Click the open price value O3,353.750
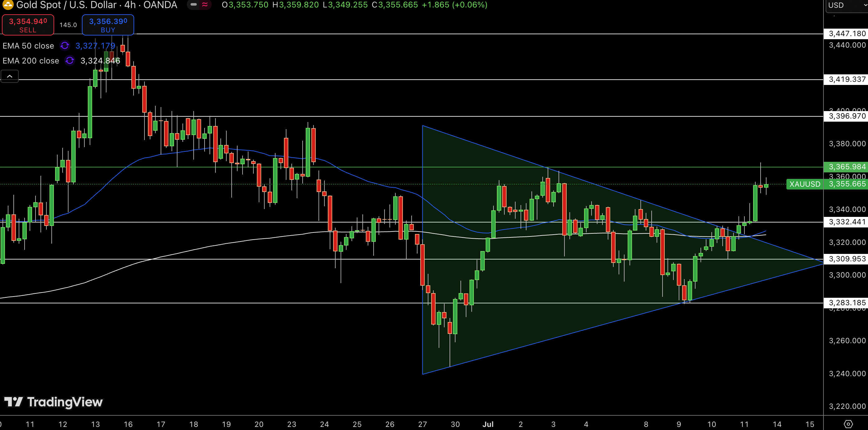Image resolution: width=868 pixels, height=430 pixels. pyautogui.click(x=245, y=5)
